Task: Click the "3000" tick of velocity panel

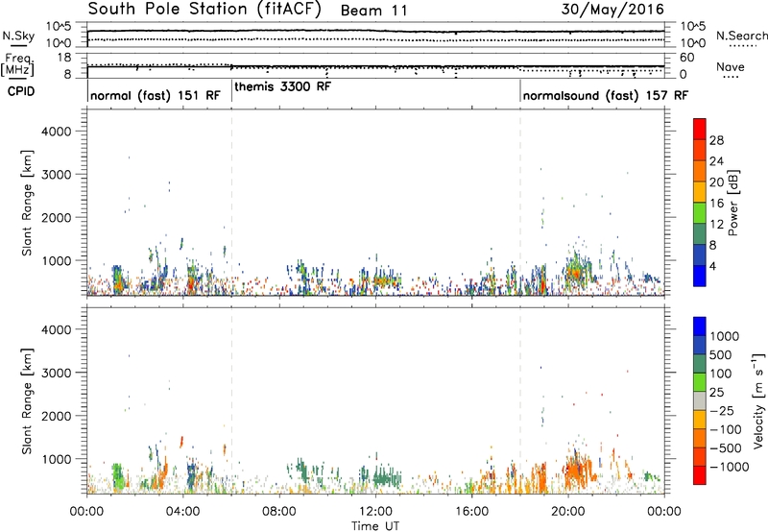Action: pos(56,373)
